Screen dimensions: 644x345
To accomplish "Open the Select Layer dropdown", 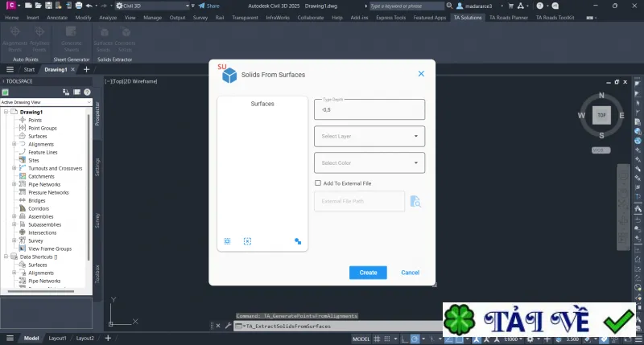I will click(369, 136).
